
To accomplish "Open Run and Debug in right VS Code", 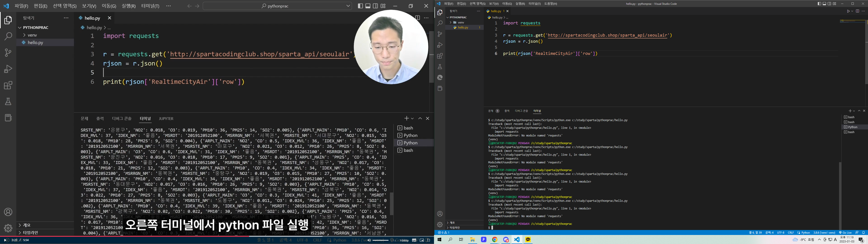I will pyautogui.click(x=440, y=45).
